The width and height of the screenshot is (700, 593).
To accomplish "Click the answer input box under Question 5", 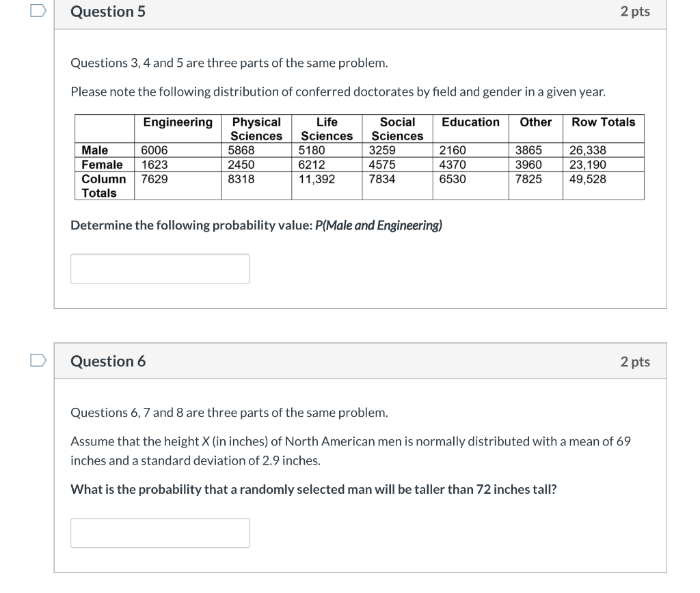I will click(x=159, y=268).
